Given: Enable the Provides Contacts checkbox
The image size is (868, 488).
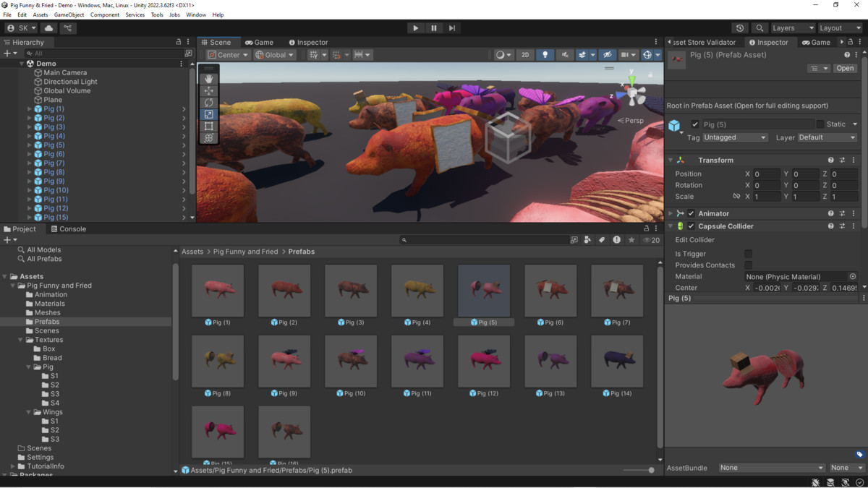Looking at the screenshot, I should point(748,265).
